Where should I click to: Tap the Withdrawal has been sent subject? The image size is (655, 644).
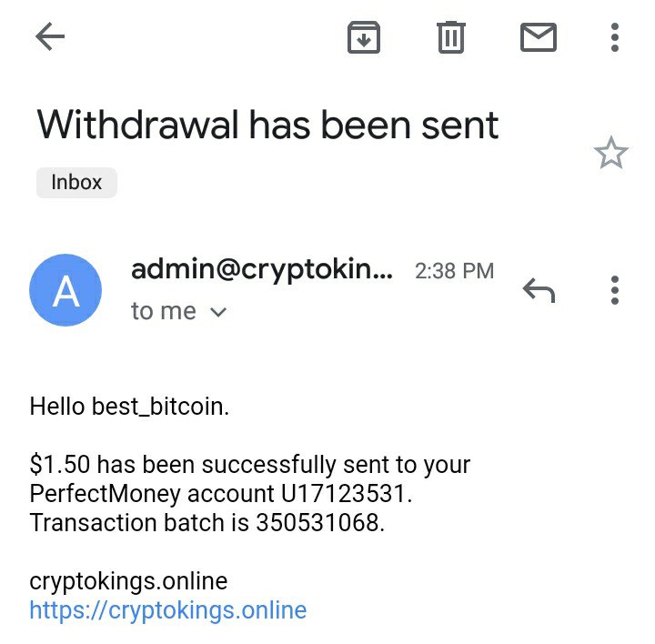[267, 125]
